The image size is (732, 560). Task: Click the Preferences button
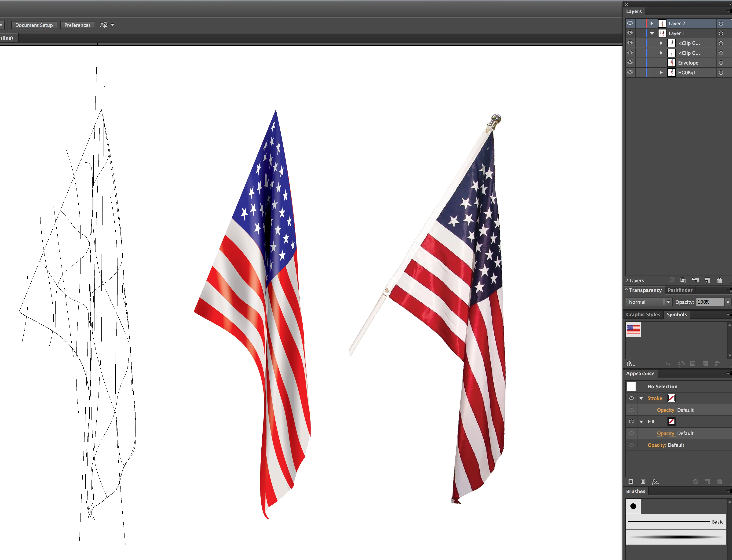tap(77, 25)
